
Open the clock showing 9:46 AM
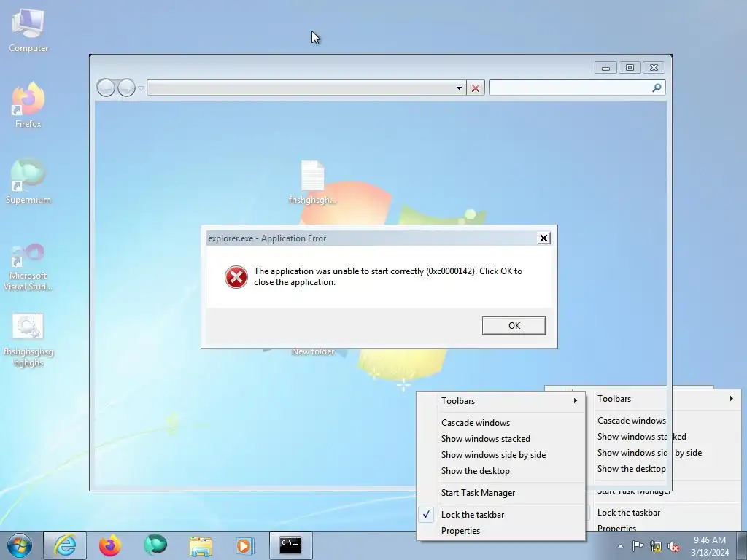coord(709,540)
